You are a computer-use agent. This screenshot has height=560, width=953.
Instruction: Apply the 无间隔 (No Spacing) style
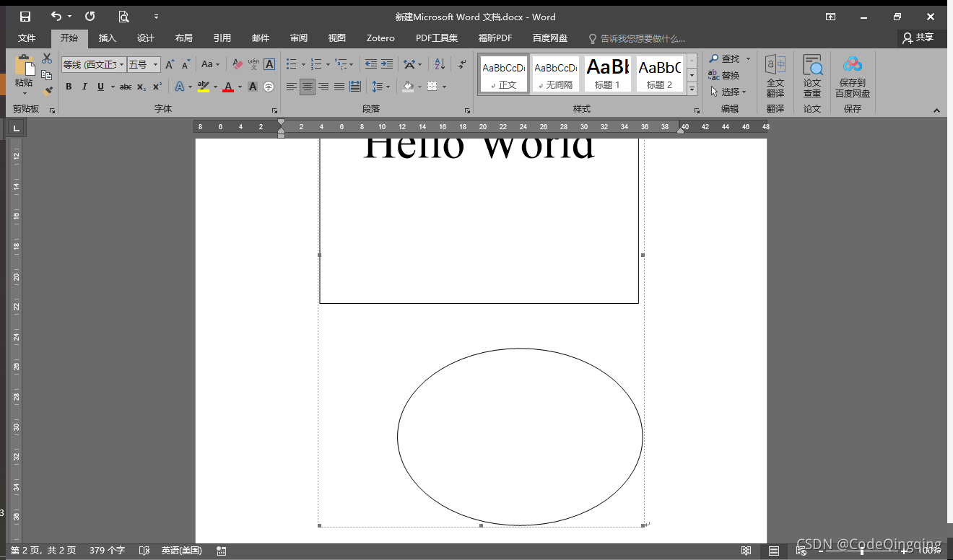pos(556,74)
